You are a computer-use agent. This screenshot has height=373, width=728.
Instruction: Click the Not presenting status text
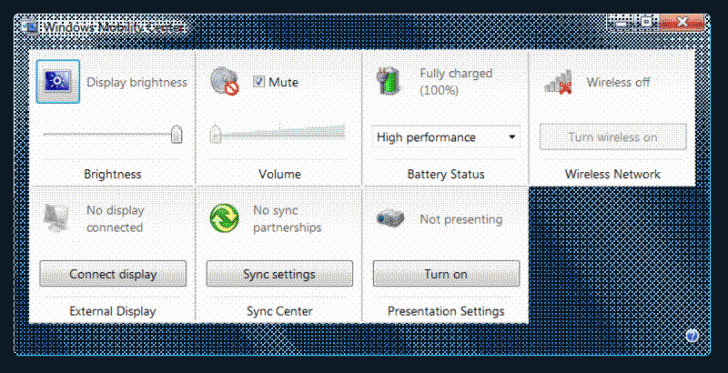tap(461, 219)
